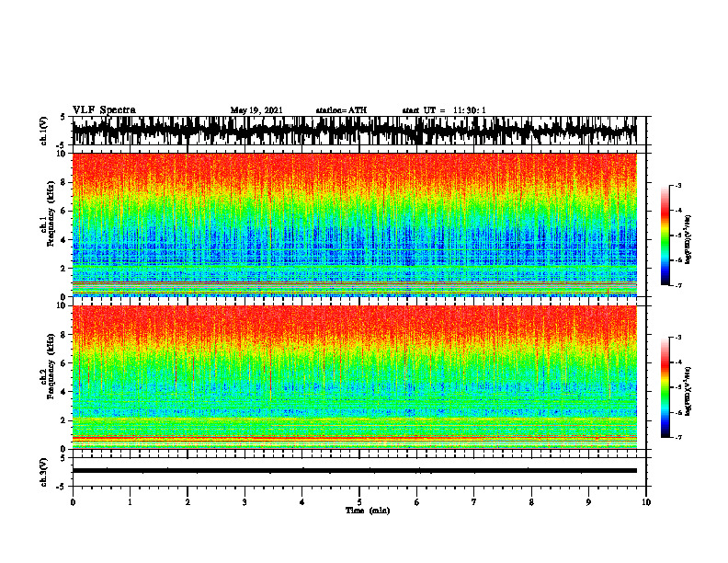Viewport: 728px width, 563px height.
Task: Click the "2" kHz tick on ch.2 frequency axis
Action: point(64,420)
